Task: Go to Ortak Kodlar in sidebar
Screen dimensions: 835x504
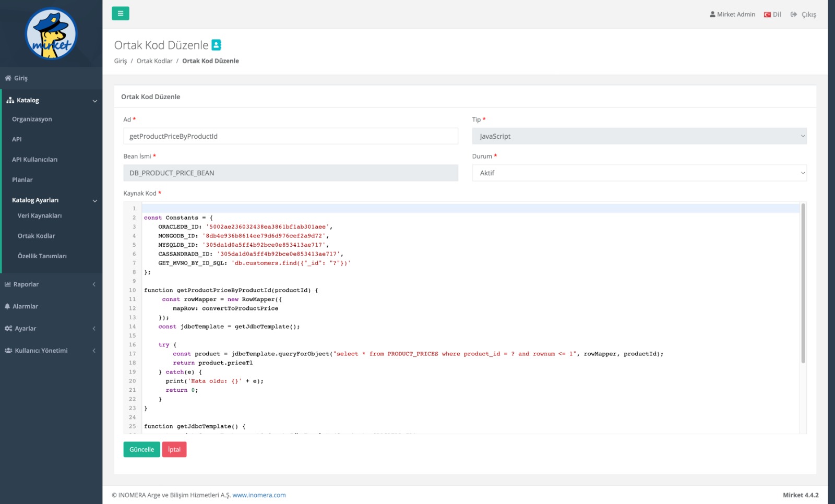Action: [36, 236]
